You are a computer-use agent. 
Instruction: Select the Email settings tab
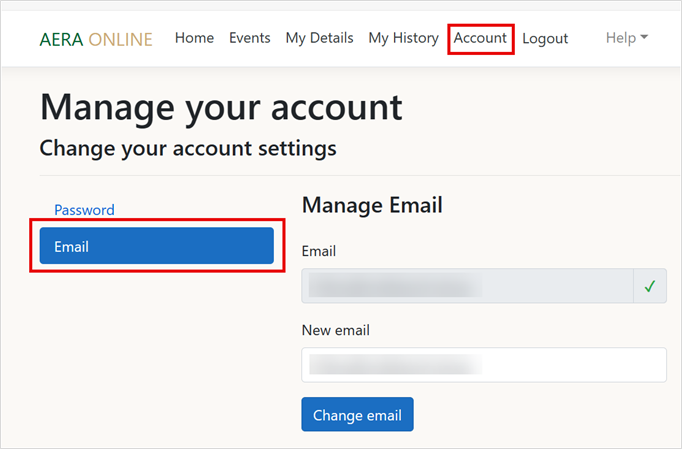click(x=156, y=246)
